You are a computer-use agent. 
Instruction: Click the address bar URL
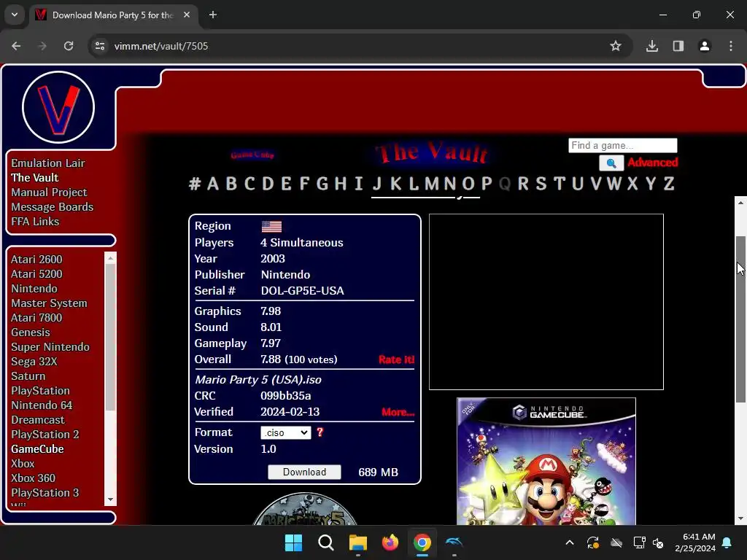[161, 46]
